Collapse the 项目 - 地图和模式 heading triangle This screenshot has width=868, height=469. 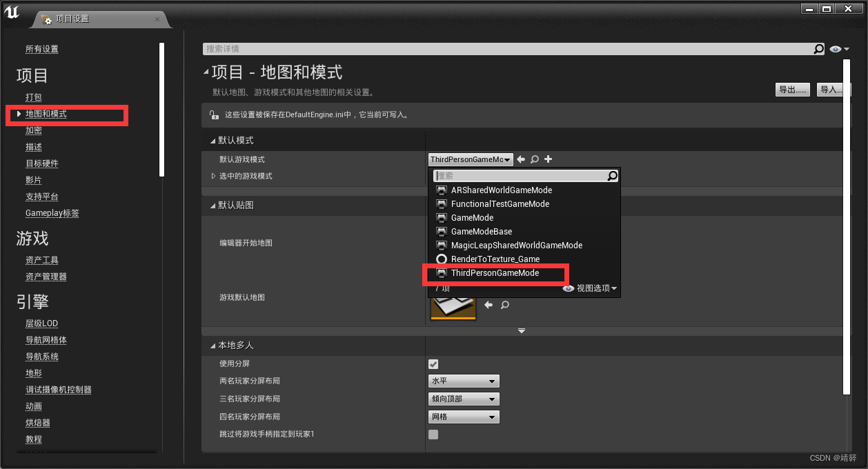(206, 72)
